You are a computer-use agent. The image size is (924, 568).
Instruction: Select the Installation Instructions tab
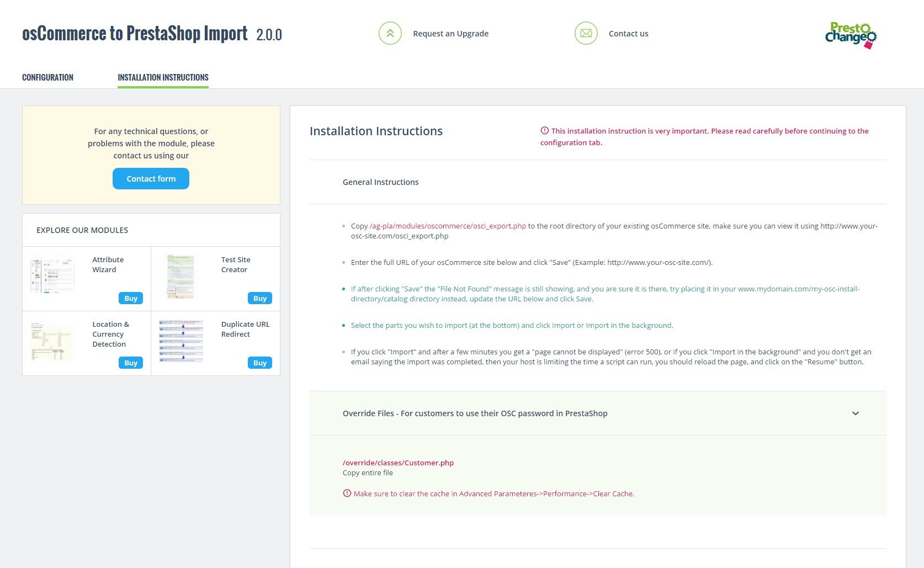pos(163,77)
